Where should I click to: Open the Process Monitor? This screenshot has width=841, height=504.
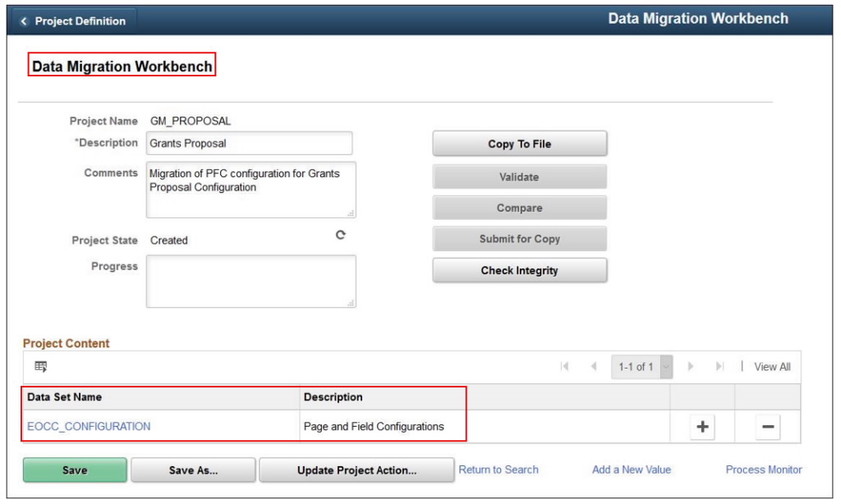pos(763,470)
